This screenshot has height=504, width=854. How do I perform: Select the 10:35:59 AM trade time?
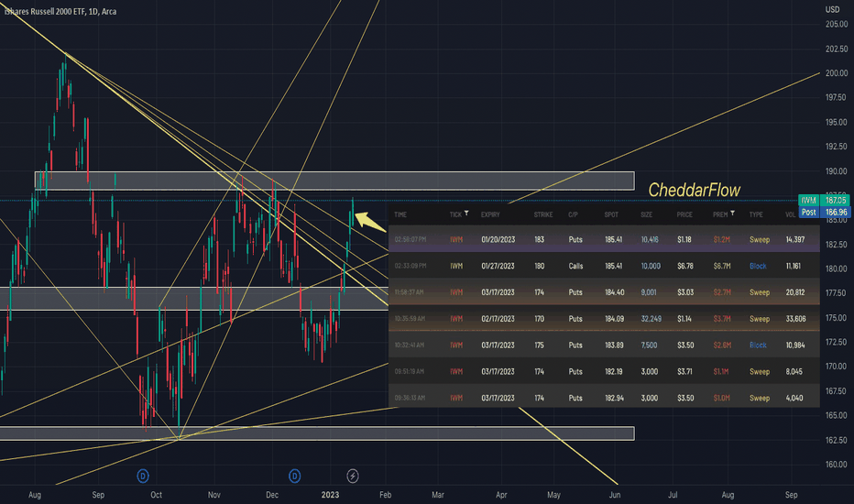(410, 319)
